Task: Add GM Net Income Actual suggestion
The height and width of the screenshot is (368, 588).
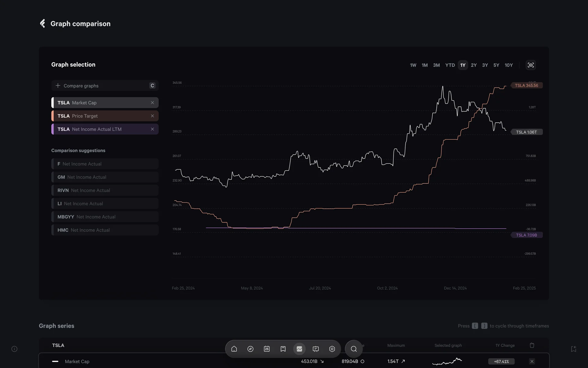Action: [x=105, y=177]
